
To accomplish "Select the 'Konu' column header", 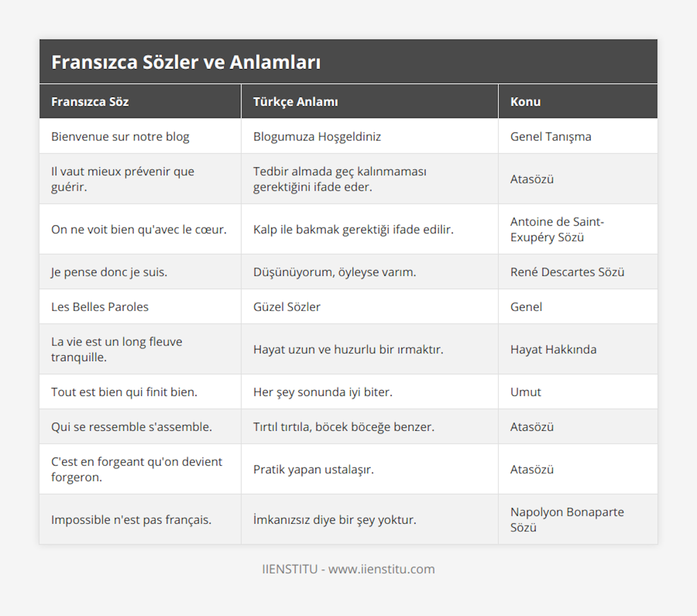I will pyautogui.click(x=526, y=102).
